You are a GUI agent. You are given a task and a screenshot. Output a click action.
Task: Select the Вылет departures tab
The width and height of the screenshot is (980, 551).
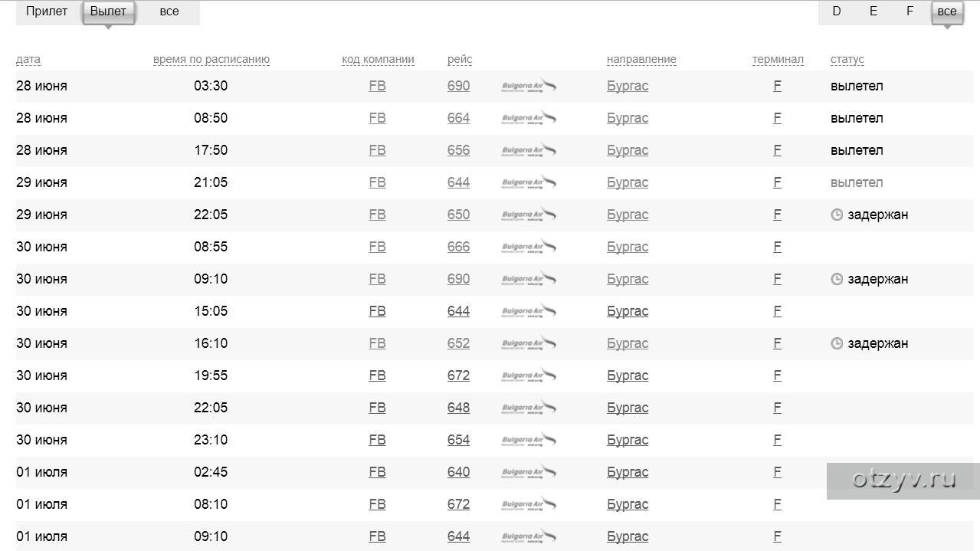pos(108,11)
